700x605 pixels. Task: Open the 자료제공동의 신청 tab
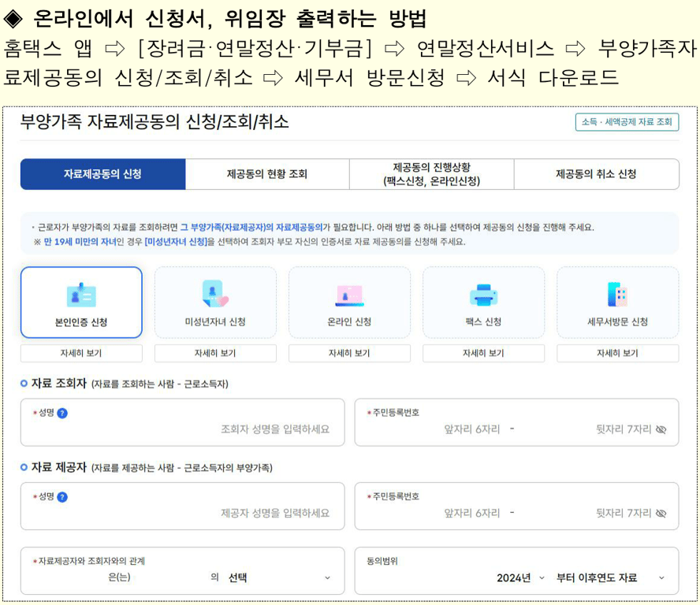102,174
